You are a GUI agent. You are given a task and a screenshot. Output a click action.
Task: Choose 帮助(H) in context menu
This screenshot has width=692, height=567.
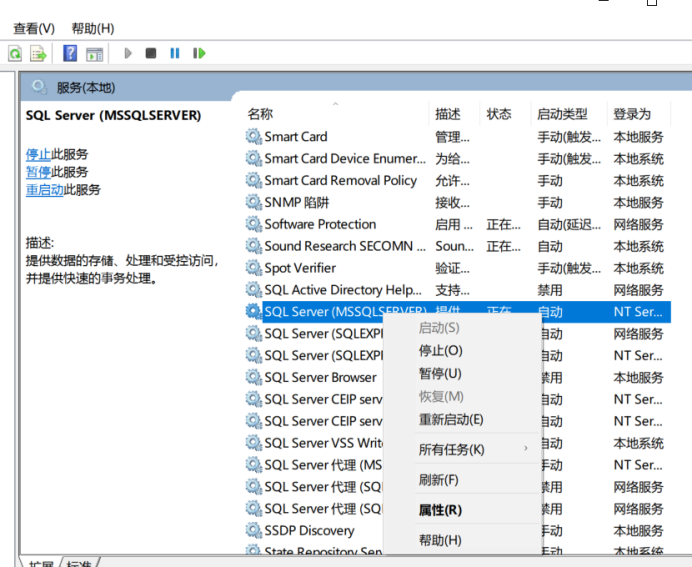(440, 540)
